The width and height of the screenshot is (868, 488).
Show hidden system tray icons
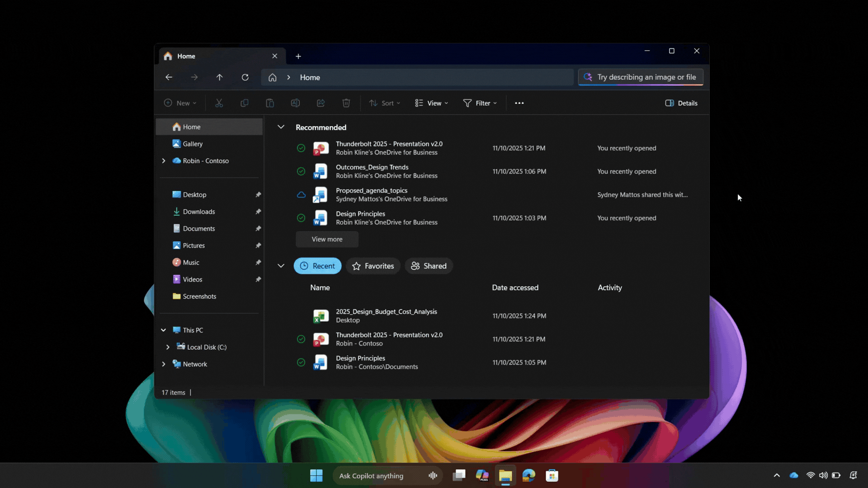tap(777, 475)
